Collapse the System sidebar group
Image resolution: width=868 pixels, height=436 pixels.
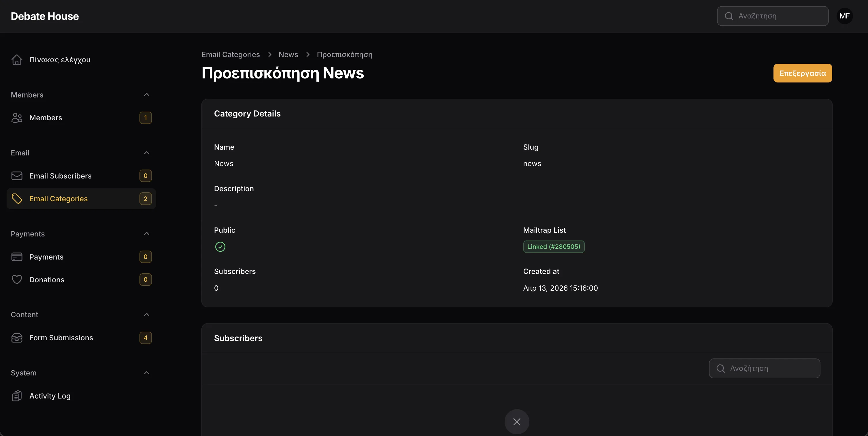point(147,373)
